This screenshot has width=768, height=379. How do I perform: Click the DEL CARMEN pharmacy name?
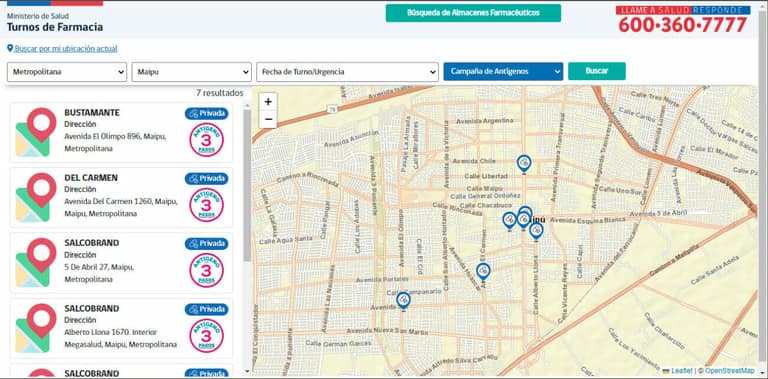91,178
